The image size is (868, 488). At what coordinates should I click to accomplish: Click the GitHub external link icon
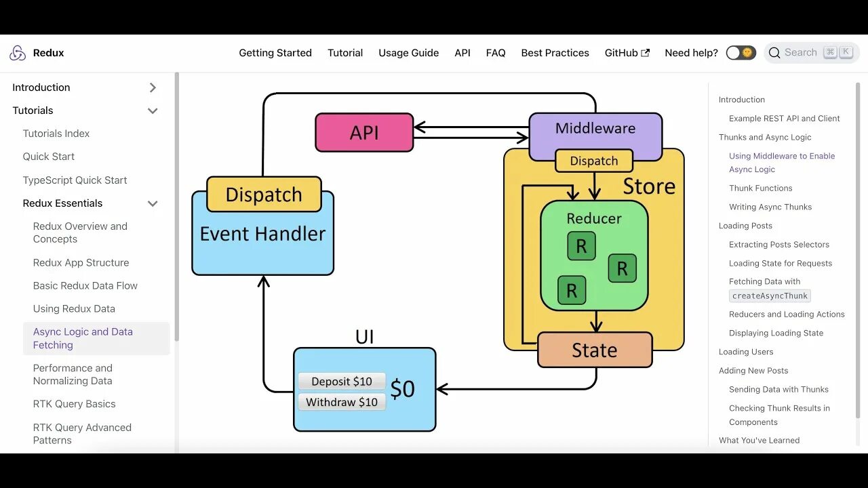pos(646,53)
